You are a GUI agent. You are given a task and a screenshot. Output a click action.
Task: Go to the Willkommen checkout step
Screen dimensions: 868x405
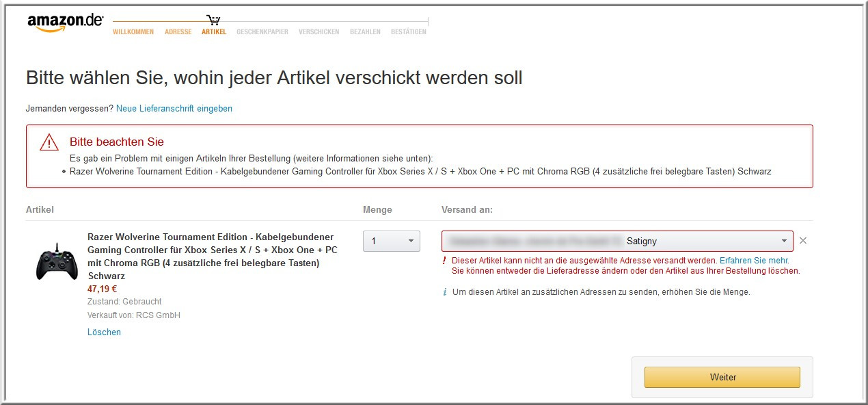(133, 32)
